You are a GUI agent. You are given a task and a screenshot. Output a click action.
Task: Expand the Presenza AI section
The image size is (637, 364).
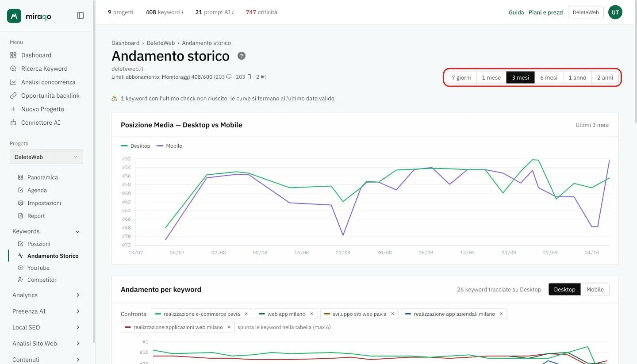tap(78, 311)
